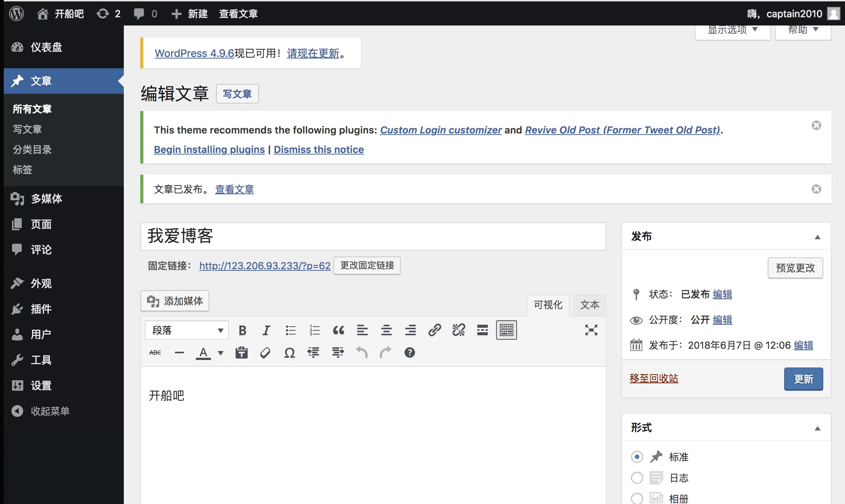
Task: Insert the Read More tag
Action: pos(482,330)
